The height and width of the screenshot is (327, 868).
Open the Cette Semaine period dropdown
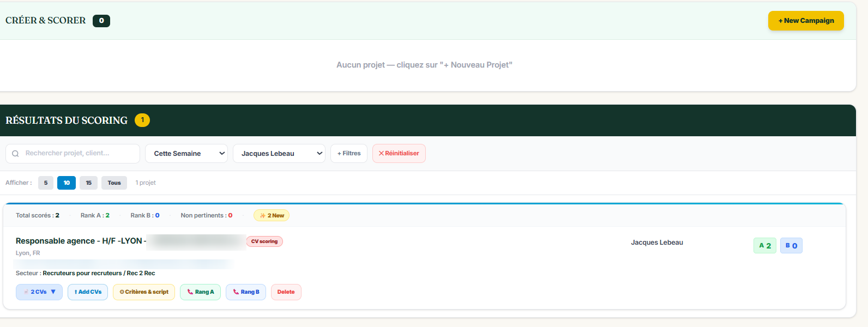[186, 154]
